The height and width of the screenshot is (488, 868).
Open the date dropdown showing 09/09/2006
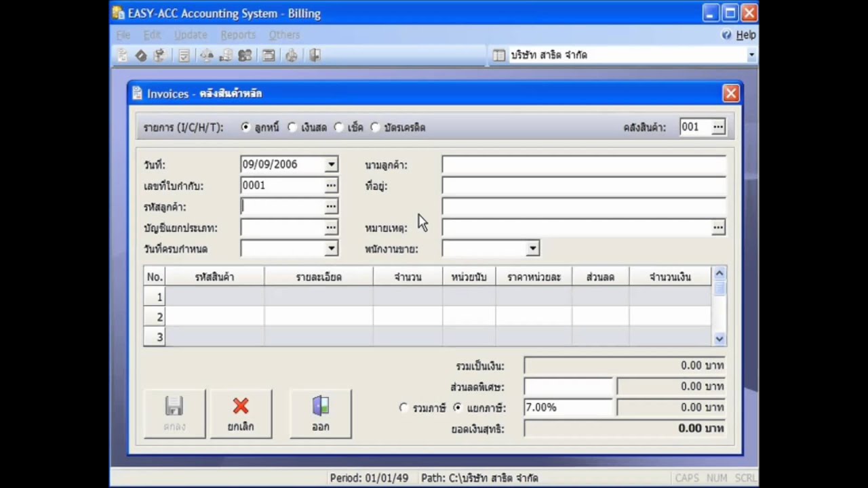pos(331,164)
